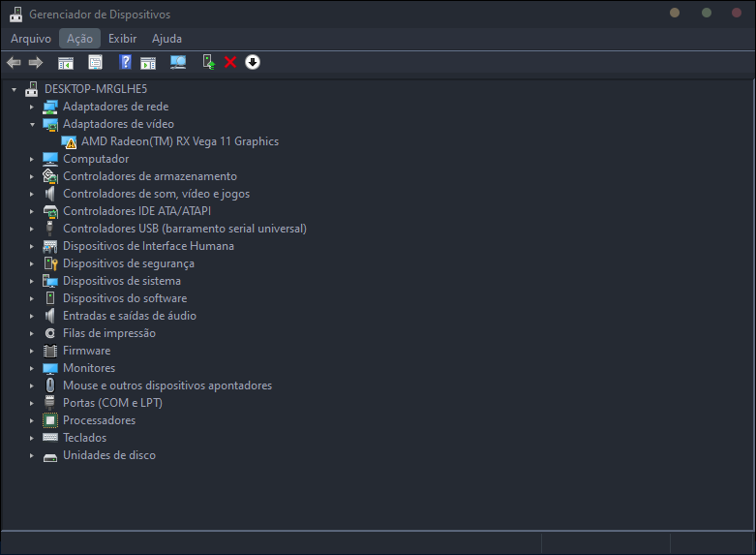This screenshot has width=756, height=555.
Task: Select the Dispositivos do software label
Action: pyautogui.click(x=125, y=298)
